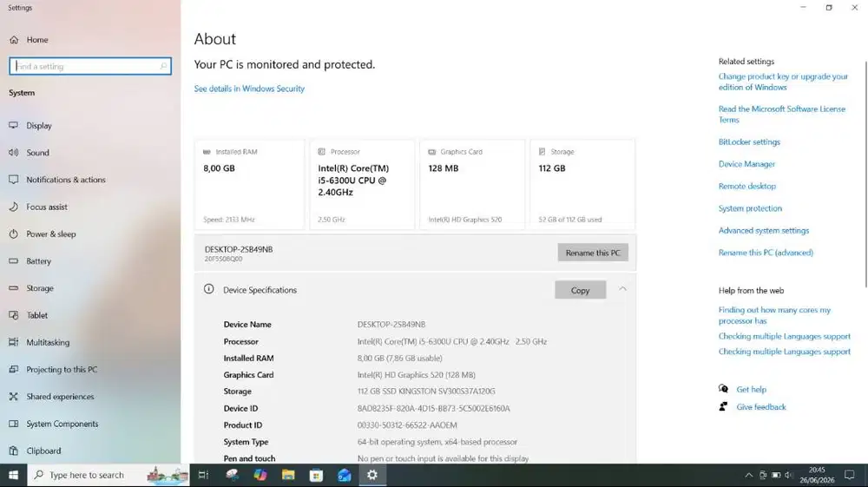Select Focus assist in the sidebar
Screen dimensions: 868x487
click(47, 207)
